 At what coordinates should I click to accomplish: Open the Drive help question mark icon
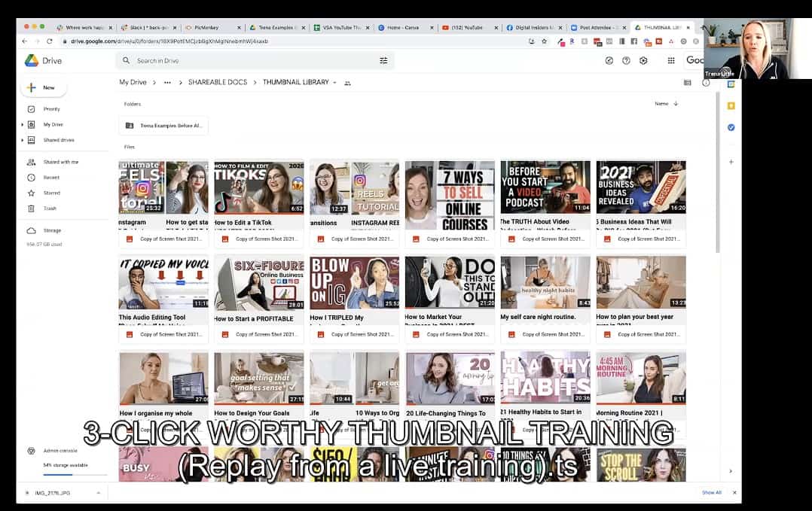click(626, 60)
